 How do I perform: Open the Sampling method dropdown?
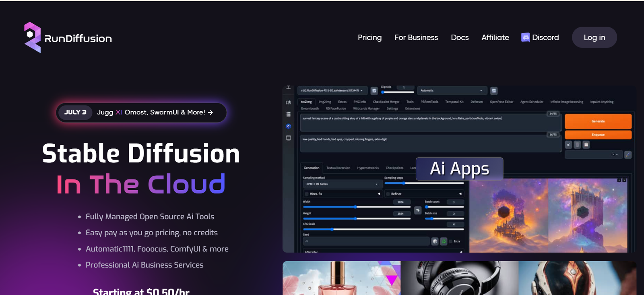[x=341, y=184]
